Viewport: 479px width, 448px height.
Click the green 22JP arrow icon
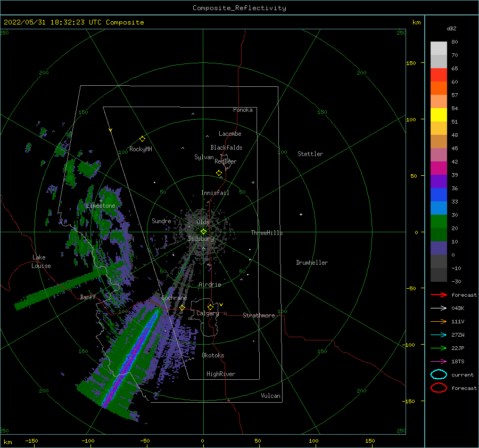point(439,348)
